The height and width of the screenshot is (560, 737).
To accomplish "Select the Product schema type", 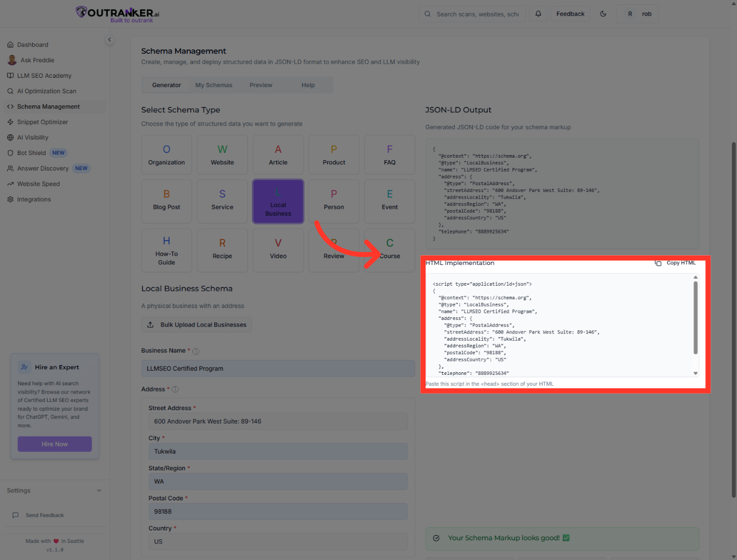I will click(x=334, y=154).
